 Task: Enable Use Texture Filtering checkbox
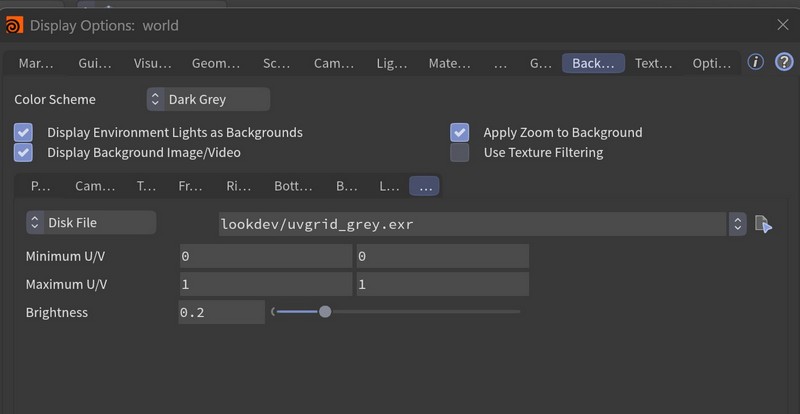click(x=460, y=152)
